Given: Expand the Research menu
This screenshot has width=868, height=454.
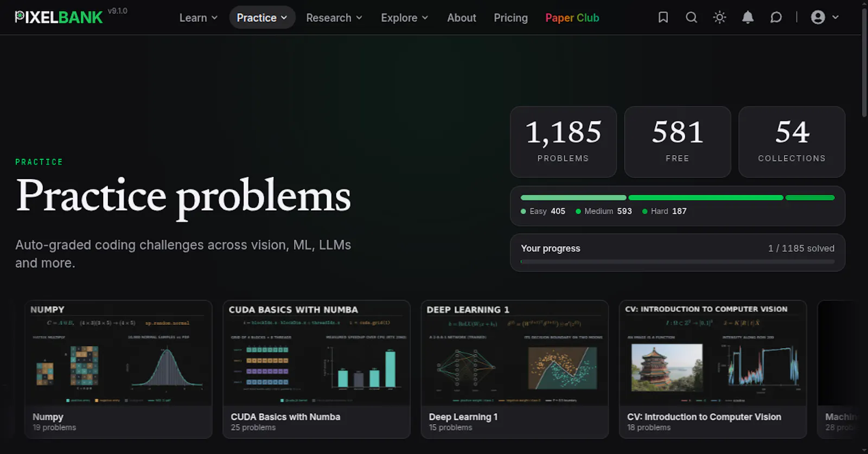Looking at the screenshot, I should point(334,17).
